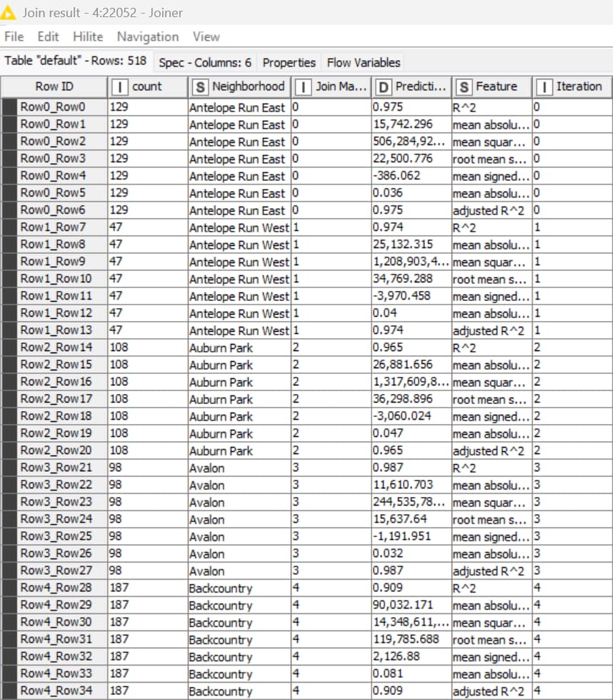Click the count column header
The width and height of the screenshot is (613, 700).
pyautogui.click(x=148, y=87)
